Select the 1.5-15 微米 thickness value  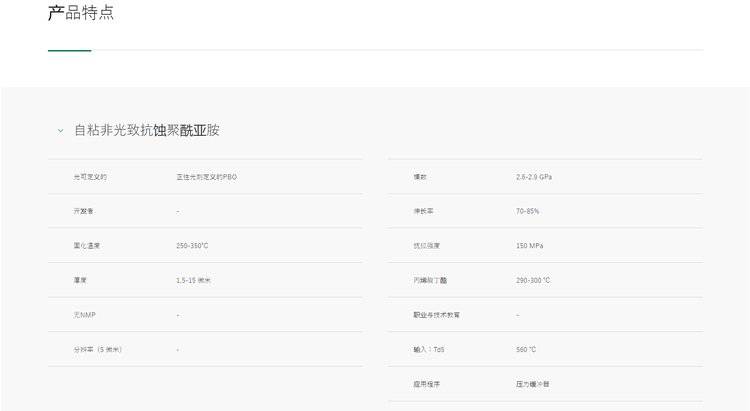click(x=193, y=280)
